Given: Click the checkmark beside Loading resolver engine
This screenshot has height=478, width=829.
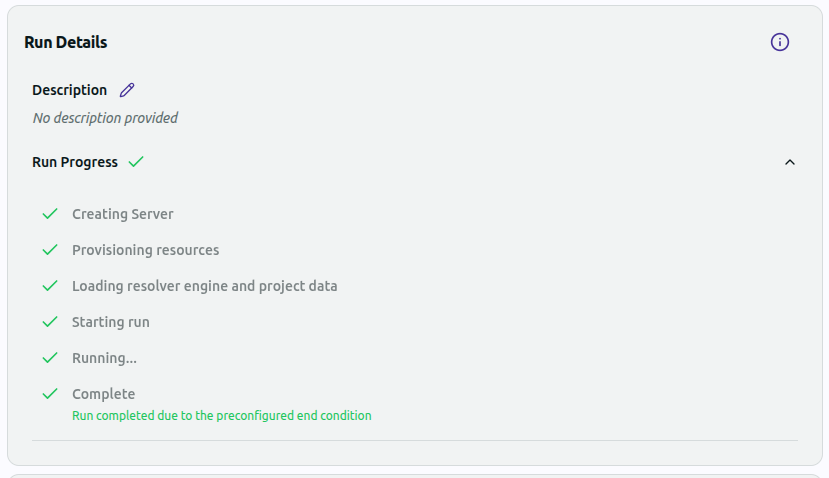Looking at the screenshot, I should pos(50,286).
